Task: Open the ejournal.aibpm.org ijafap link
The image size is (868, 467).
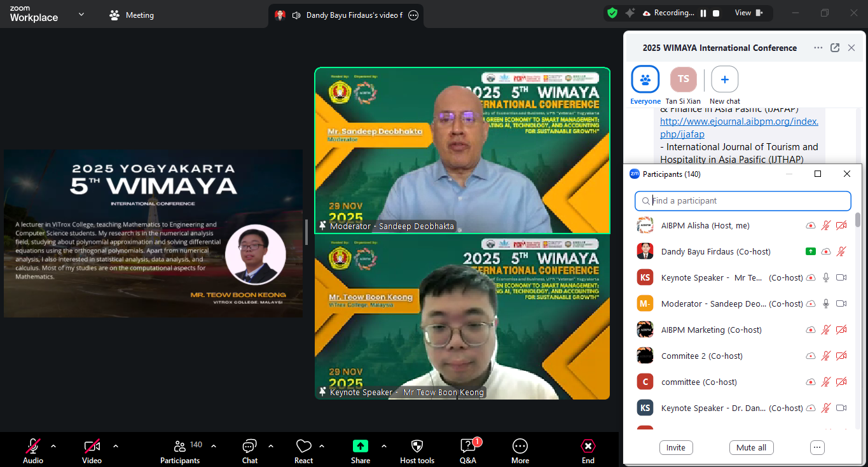Action: (x=739, y=128)
